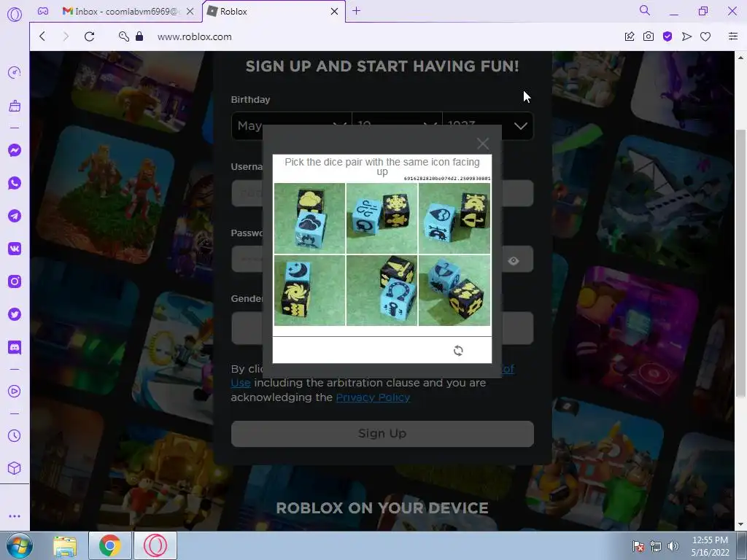The height and width of the screenshot is (560, 747).
Task: Click the page vertical scrollbar
Action: point(741,262)
